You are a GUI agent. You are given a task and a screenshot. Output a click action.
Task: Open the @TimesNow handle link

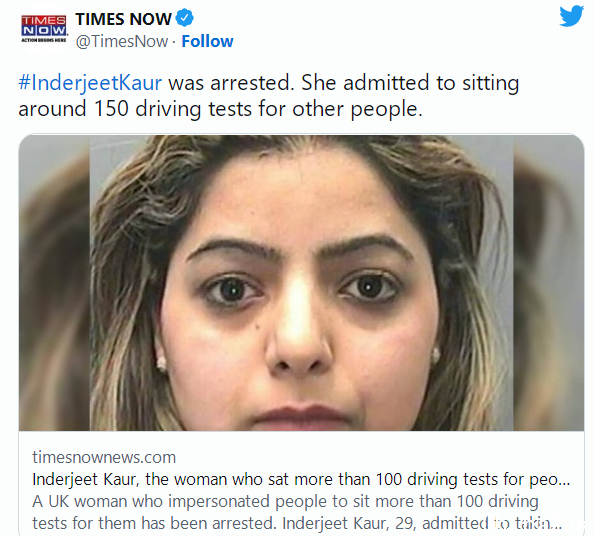(122, 41)
